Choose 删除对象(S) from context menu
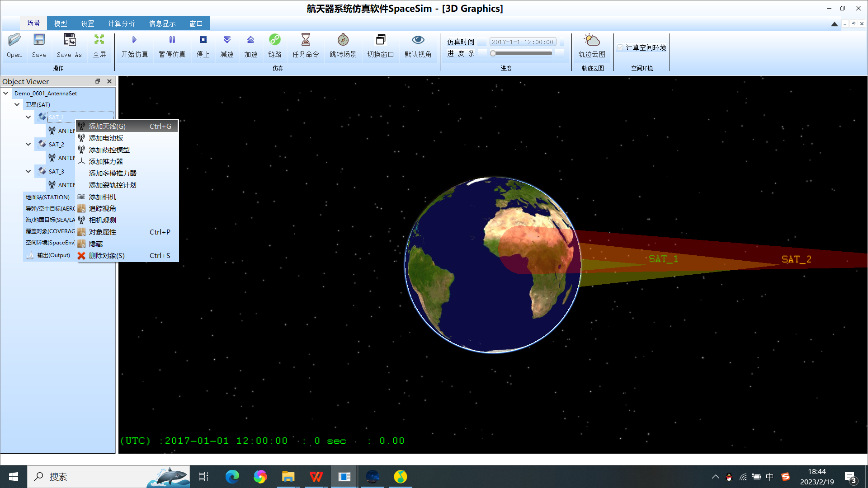 coord(127,255)
